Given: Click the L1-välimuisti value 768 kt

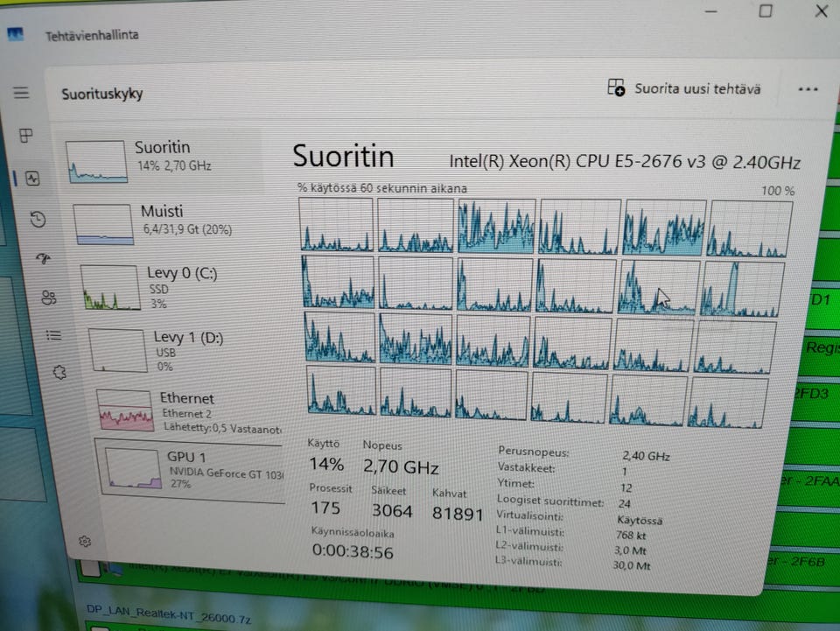Looking at the screenshot, I should [x=631, y=535].
